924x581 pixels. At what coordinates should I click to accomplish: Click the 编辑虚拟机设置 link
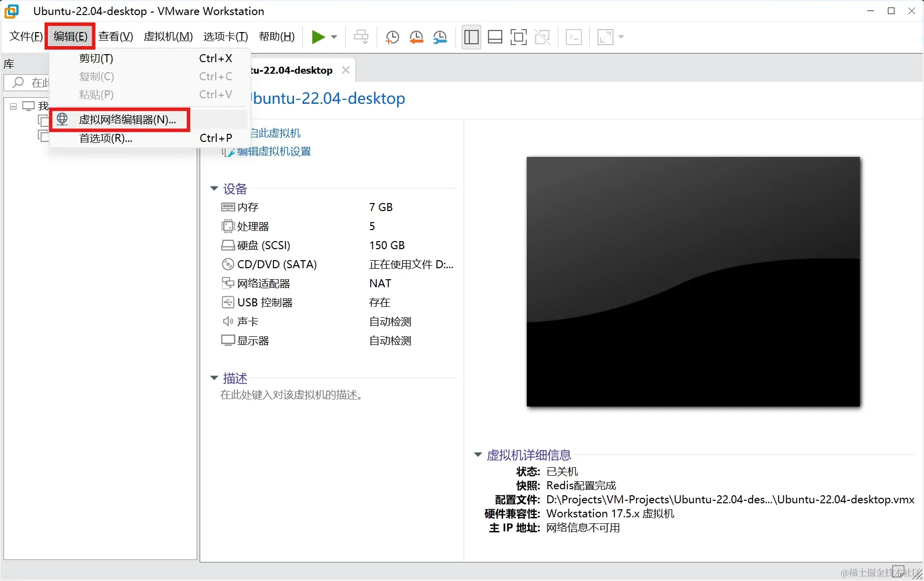coord(274,151)
